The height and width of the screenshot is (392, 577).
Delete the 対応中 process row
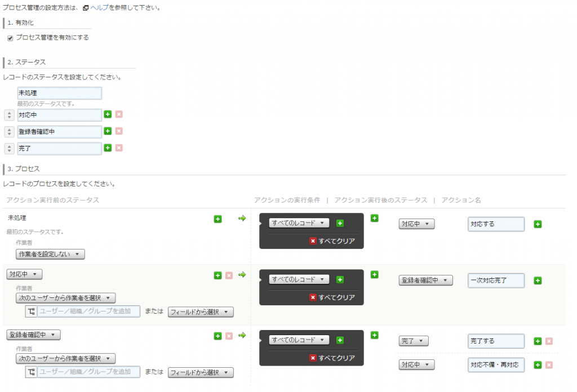tap(229, 275)
